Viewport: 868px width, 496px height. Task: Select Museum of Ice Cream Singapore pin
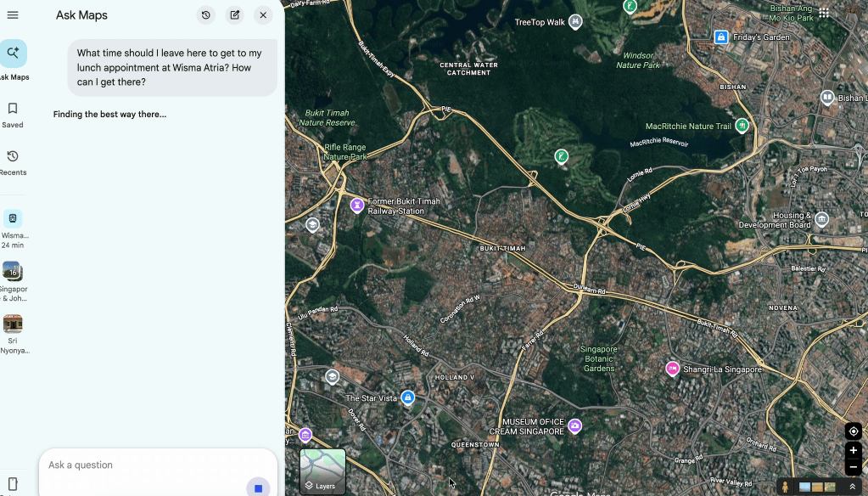(574, 426)
